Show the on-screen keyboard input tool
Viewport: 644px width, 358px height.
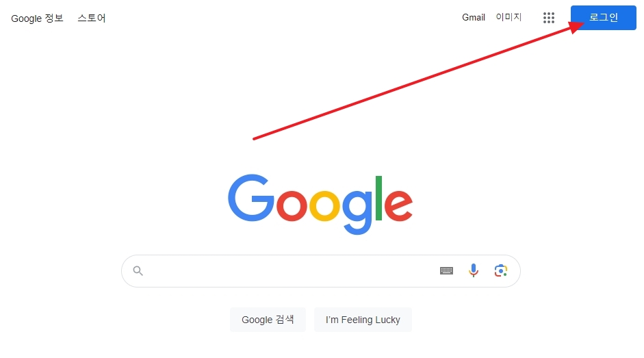tap(446, 270)
